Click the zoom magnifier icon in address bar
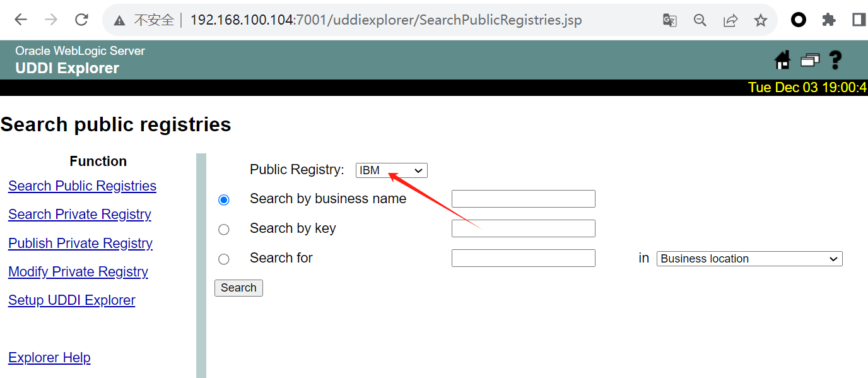Image resolution: width=868 pixels, height=378 pixels. pyautogui.click(x=700, y=20)
